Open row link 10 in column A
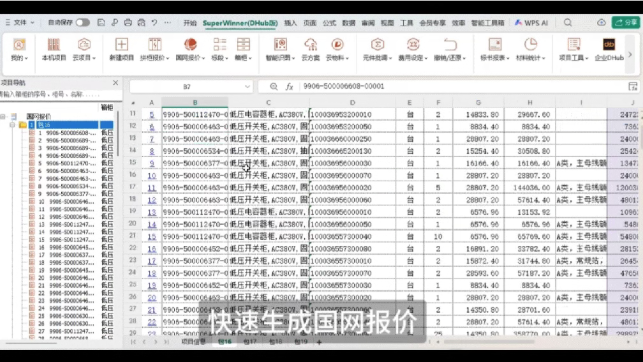 (152, 175)
